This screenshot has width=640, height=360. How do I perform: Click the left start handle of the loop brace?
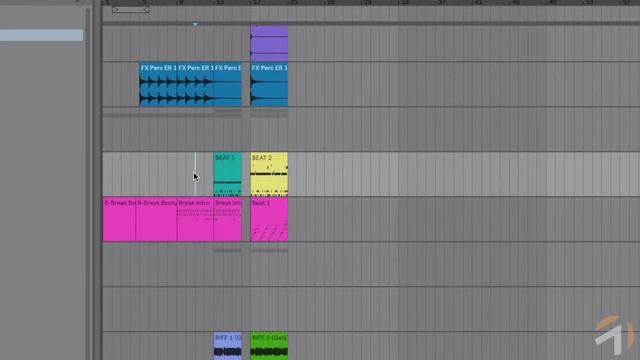pyautogui.click(x=115, y=9)
